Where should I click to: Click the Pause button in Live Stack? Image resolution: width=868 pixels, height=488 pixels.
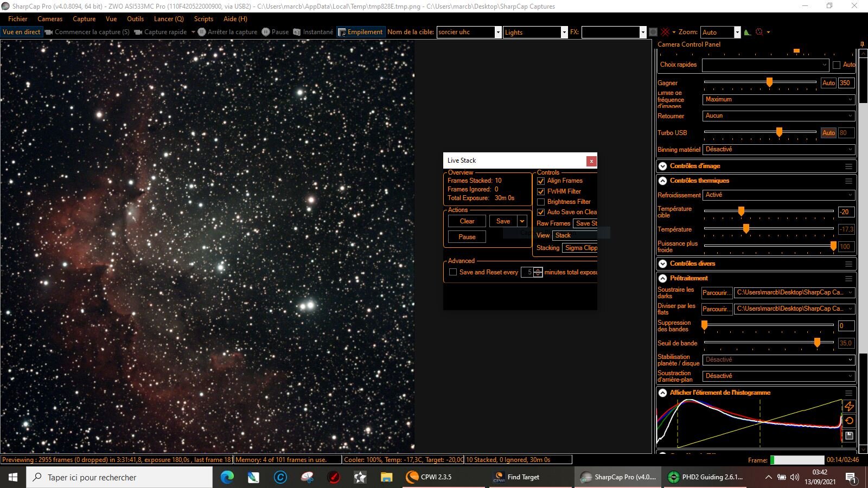click(x=467, y=237)
